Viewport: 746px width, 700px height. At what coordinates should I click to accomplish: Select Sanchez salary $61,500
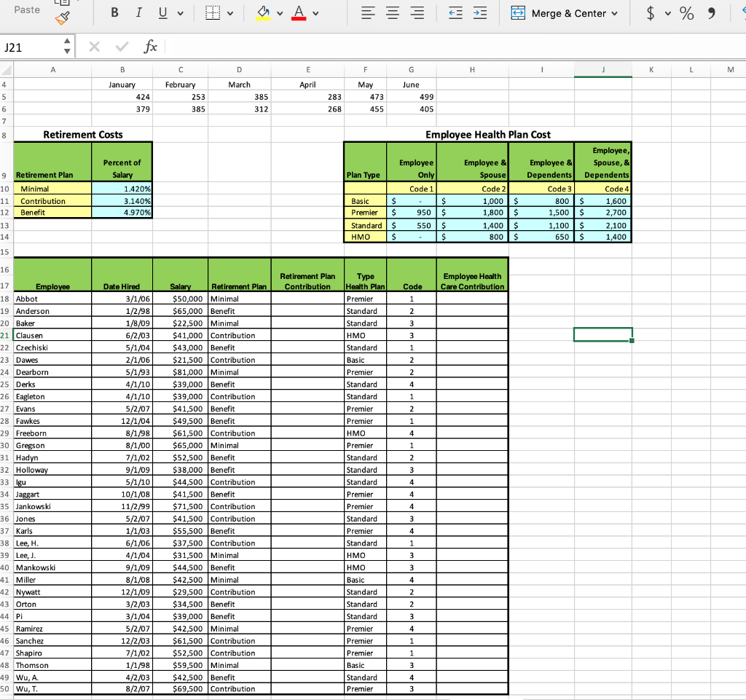coord(181,640)
